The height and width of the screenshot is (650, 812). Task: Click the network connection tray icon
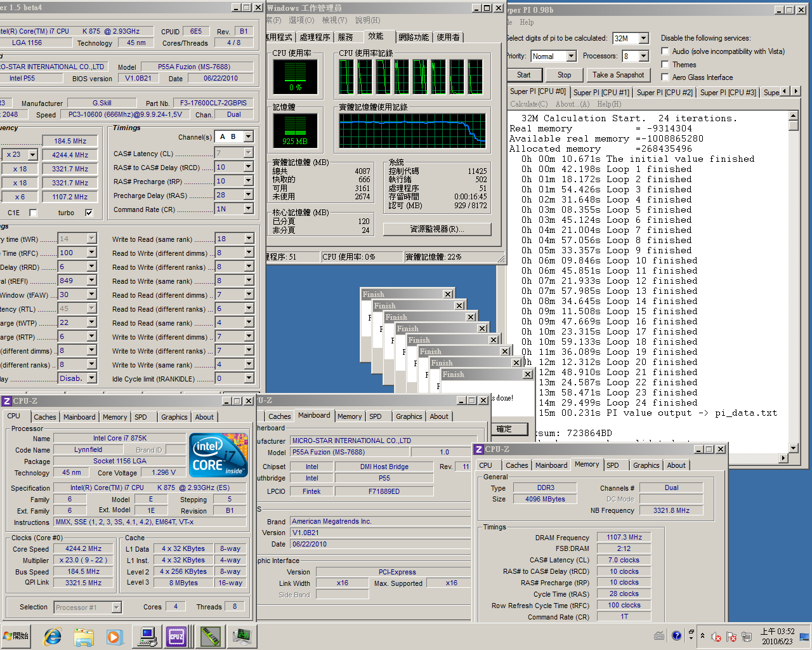(747, 637)
